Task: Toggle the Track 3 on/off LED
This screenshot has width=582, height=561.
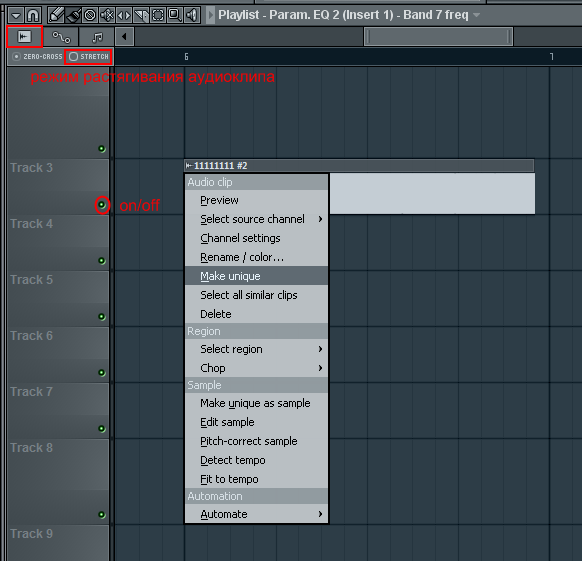Action: coord(102,205)
